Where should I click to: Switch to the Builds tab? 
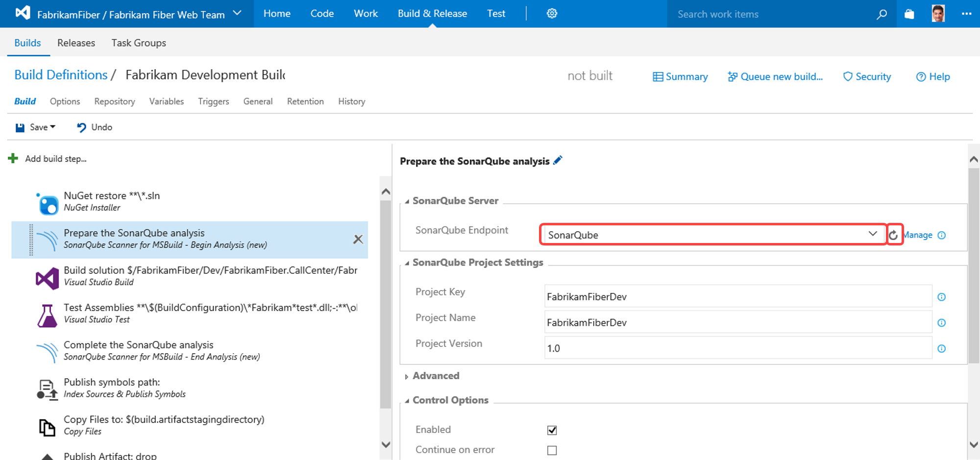(27, 43)
